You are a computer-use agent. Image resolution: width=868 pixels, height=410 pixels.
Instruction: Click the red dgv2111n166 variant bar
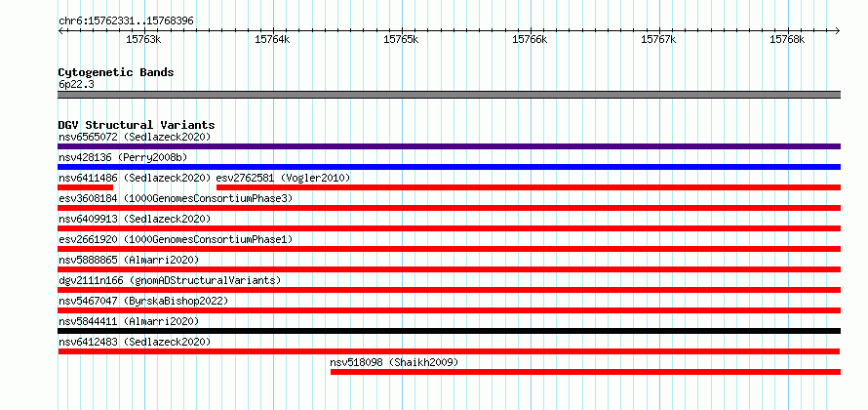tap(449, 290)
